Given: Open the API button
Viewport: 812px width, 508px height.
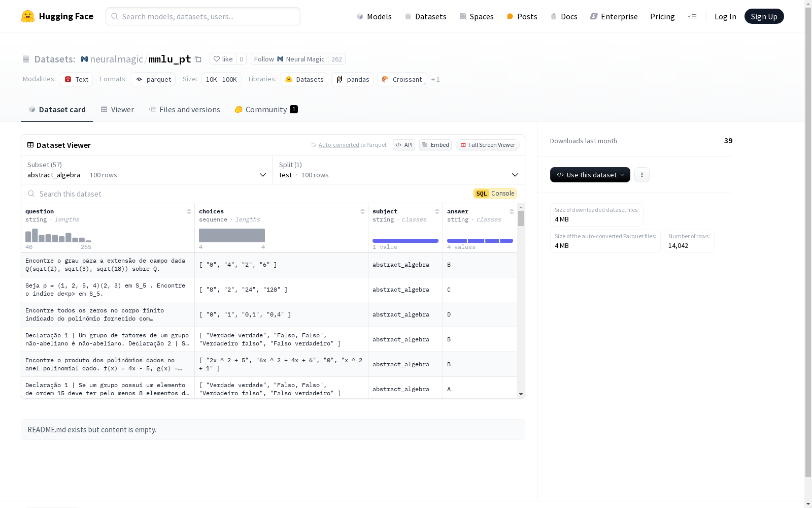Looking at the screenshot, I should [404, 145].
